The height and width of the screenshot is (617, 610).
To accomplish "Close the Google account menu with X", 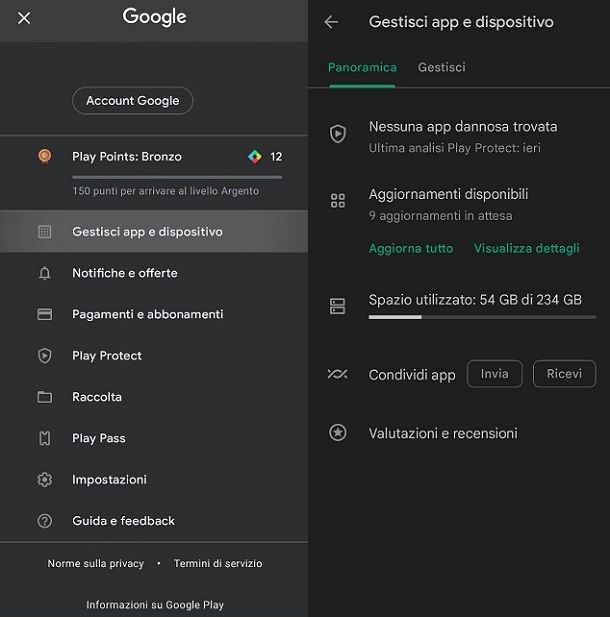I will 24,18.
